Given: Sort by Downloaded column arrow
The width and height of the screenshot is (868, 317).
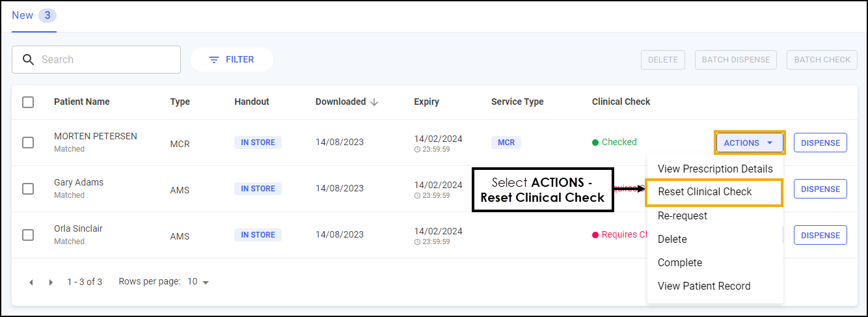Looking at the screenshot, I should (x=374, y=102).
